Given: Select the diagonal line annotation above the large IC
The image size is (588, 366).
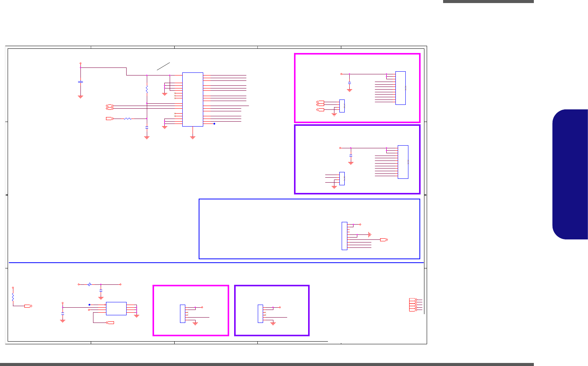Looking at the screenshot, I should coord(163,66).
